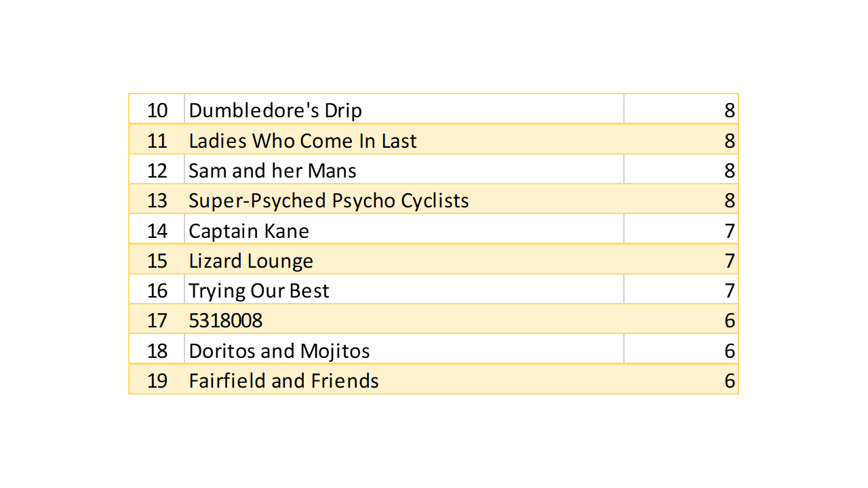Select Trying Our Best's score cell
The height and width of the screenshot is (488, 868).
coord(729,291)
